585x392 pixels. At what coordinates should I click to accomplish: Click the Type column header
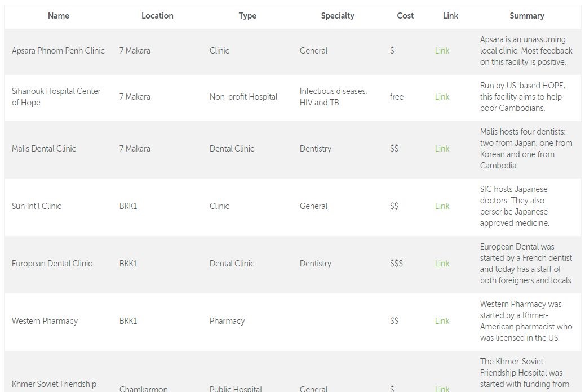(x=247, y=16)
